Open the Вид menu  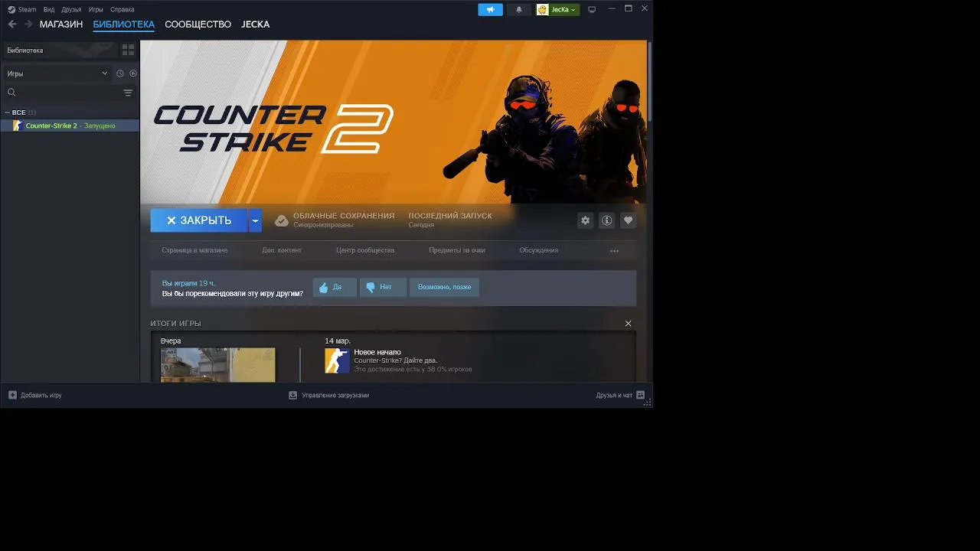(x=49, y=9)
